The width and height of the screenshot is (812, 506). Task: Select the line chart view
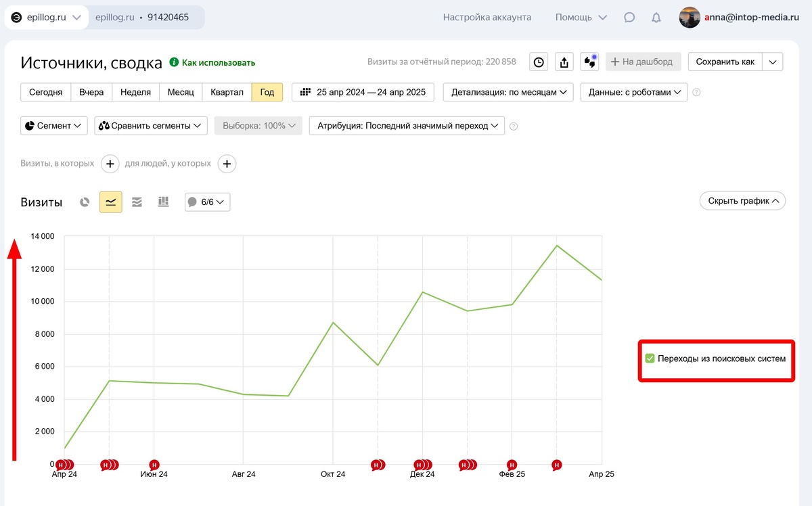click(111, 202)
